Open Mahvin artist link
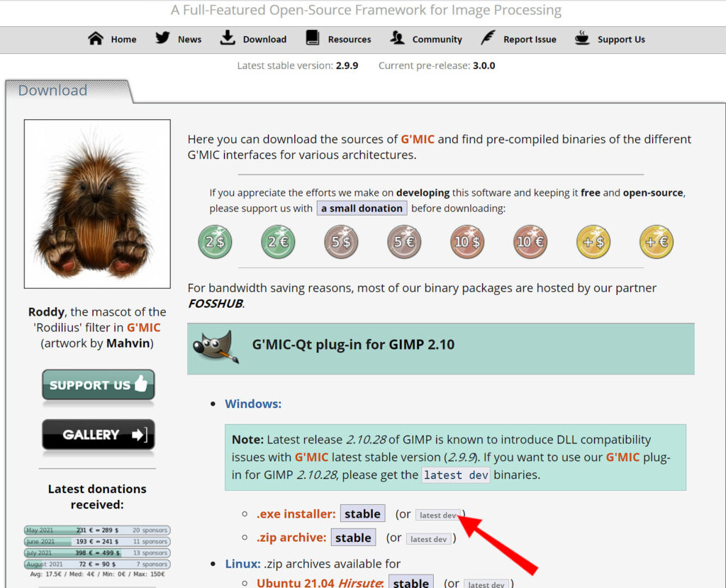Viewport: 726px width, 588px height. 128,343
